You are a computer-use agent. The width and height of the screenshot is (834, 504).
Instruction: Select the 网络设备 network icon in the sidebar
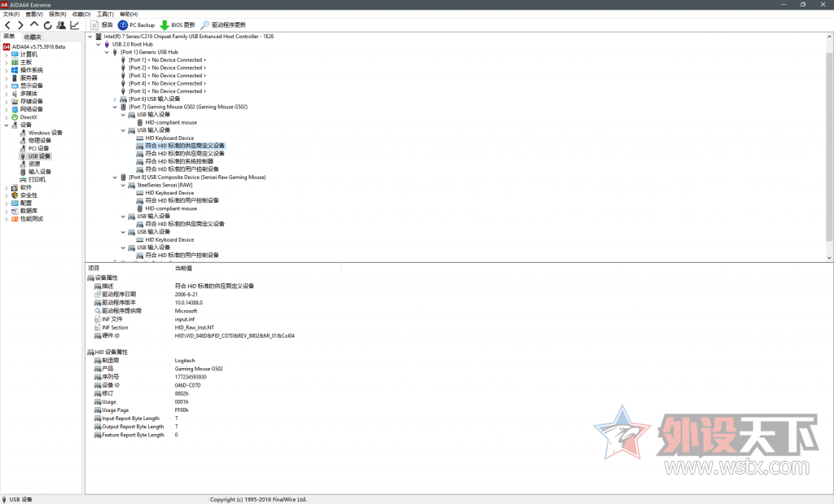tap(15, 109)
